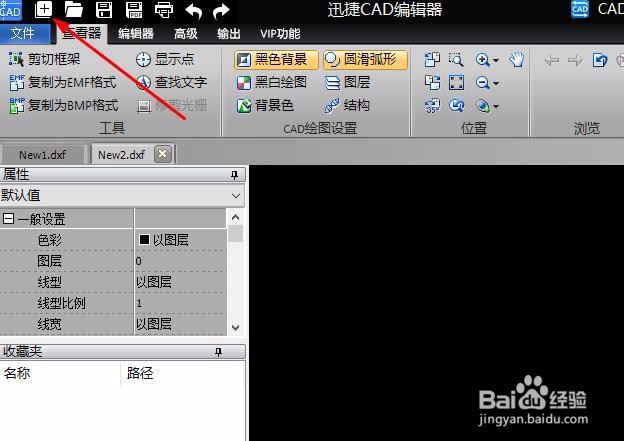Click the CAD convert icon in title bar

pyautogui.click(x=580, y=9)
